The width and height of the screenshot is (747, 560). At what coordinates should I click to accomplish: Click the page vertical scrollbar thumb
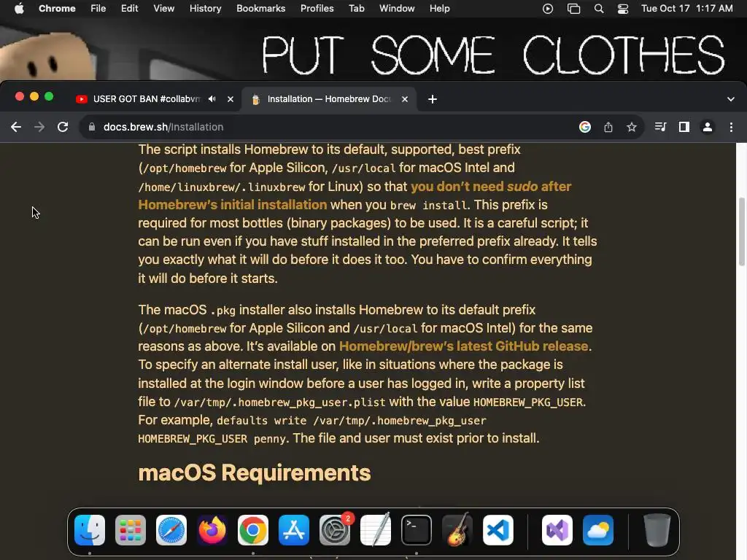click(741, 232)
